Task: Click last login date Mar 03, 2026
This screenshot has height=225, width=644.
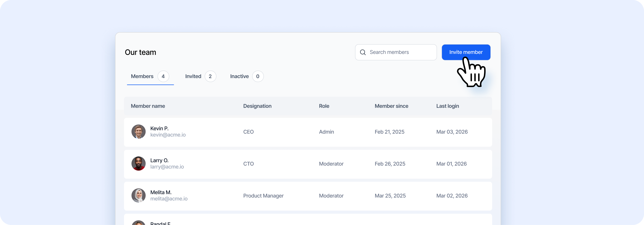Action: (452, 132)
